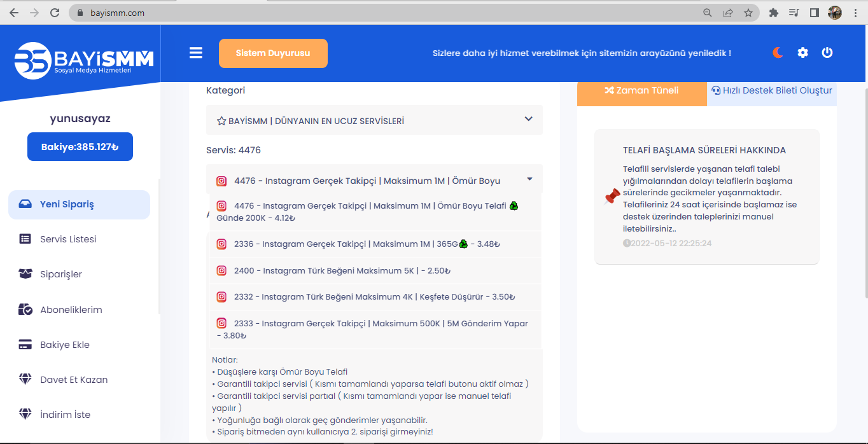Click Instagram icon of service 2400
This screenshot has height=444, width=868.
click(x=221, y=270)
